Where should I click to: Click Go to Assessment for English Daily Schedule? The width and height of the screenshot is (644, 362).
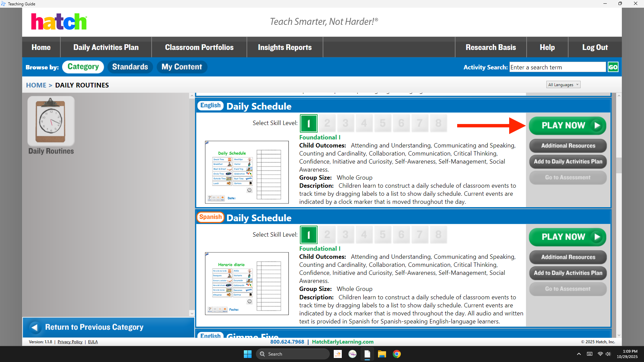tap(568, 177)
